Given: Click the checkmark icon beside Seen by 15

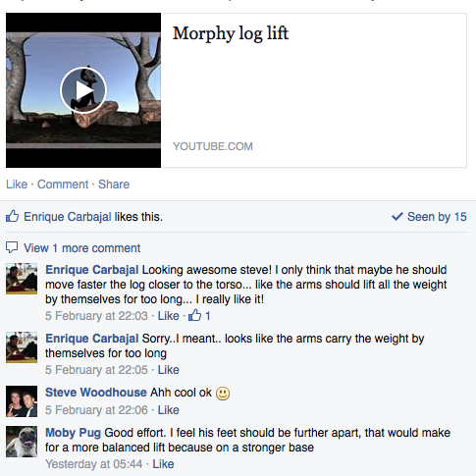Looking at the screenshot, I should tap(397, 216).
